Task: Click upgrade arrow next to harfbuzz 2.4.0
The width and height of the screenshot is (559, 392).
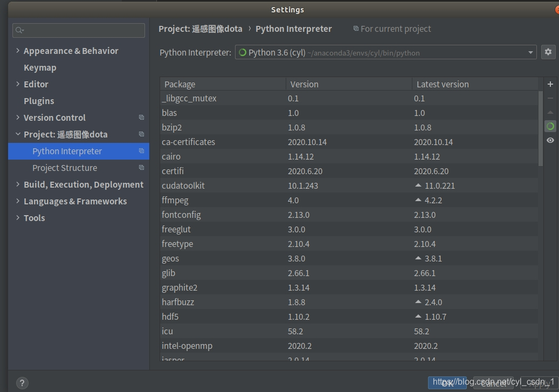Action: coord(418,302)
